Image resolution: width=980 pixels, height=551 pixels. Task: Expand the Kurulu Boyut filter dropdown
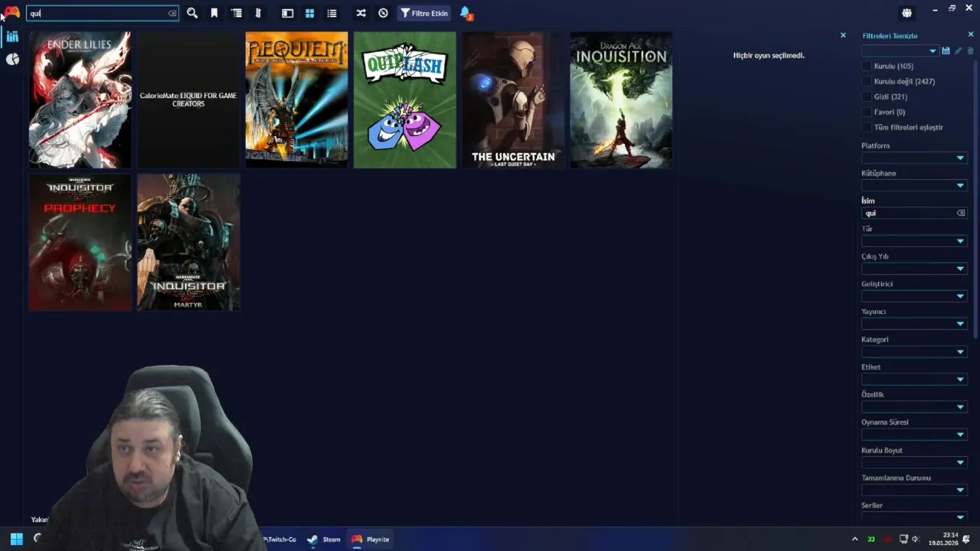[914, 462]
